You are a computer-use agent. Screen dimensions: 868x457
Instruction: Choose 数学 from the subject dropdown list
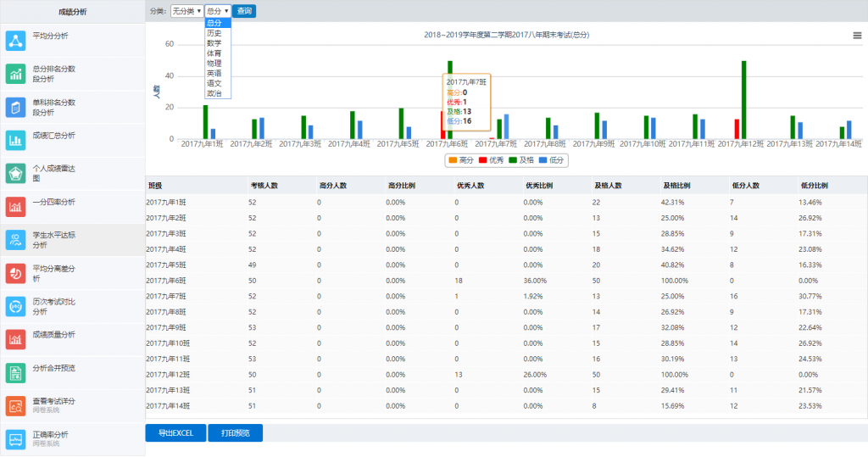[x=214, y=42]
